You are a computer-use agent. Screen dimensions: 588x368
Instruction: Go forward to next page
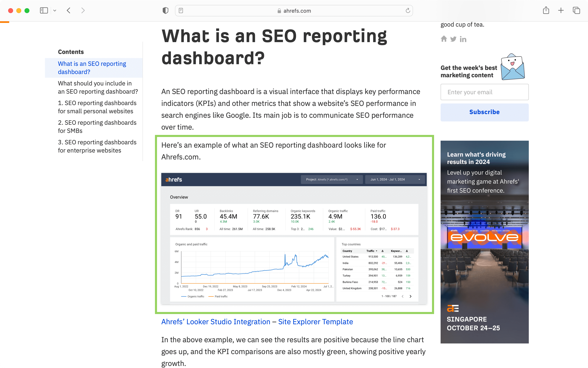tap(83, 10)
